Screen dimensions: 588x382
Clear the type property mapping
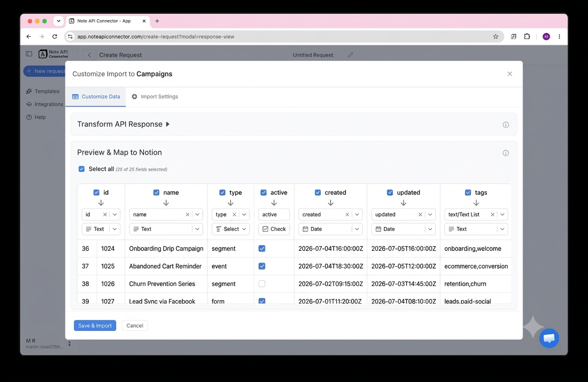tap(234, 214)
